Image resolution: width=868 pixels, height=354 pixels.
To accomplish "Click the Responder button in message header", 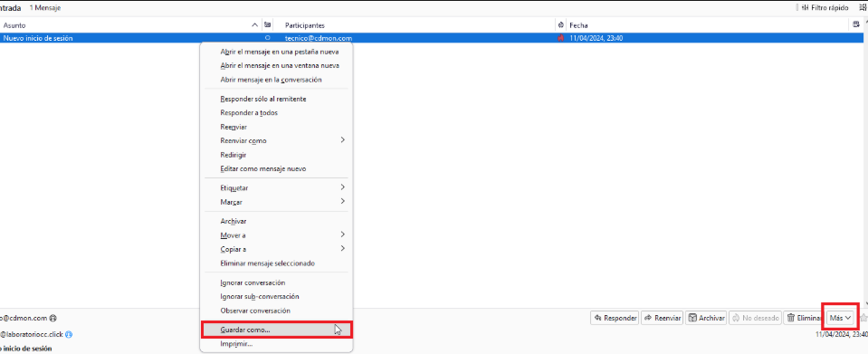I will [615, 318].
